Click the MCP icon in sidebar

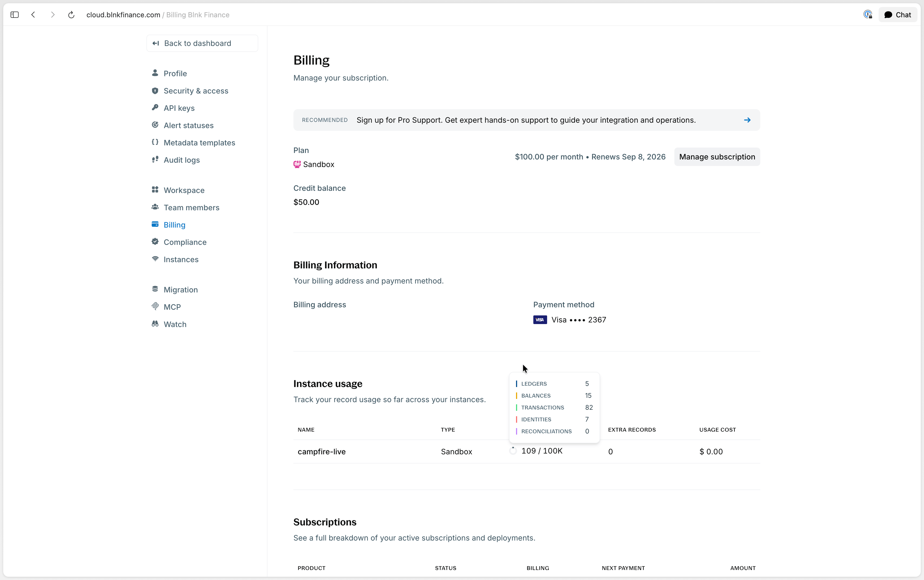click(155, 306)
